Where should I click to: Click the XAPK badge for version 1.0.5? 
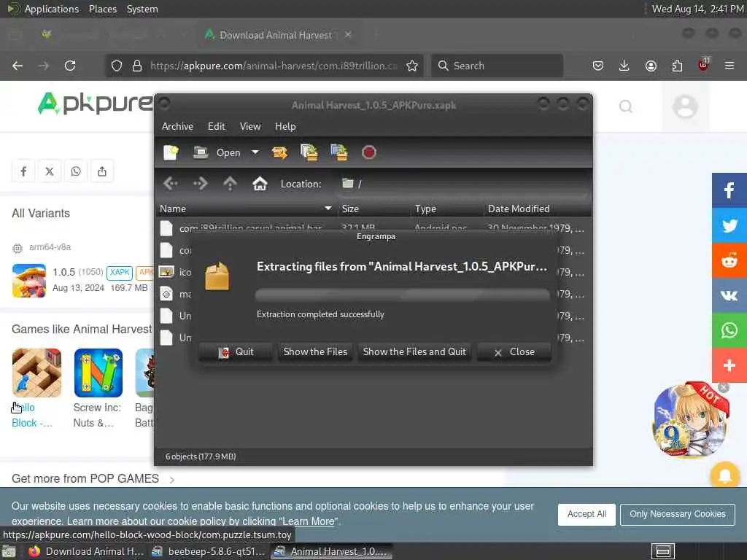[x=120, y=273]
